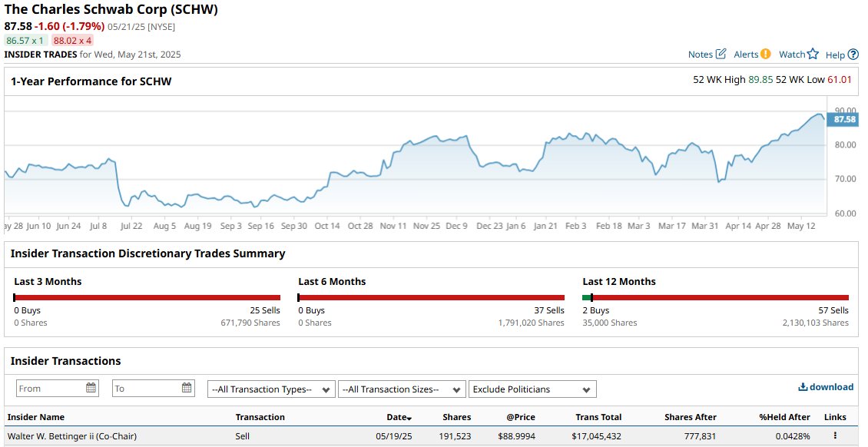This screenshot has height=447, width=868.
Task: Sort by the @Price column header
Action: tap(520, 417)
